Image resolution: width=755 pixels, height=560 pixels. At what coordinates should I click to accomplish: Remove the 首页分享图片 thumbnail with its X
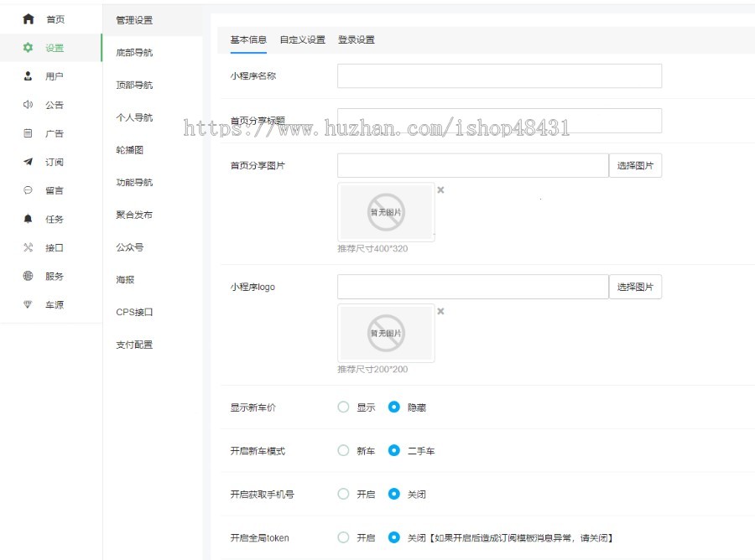tap(440, 190)
